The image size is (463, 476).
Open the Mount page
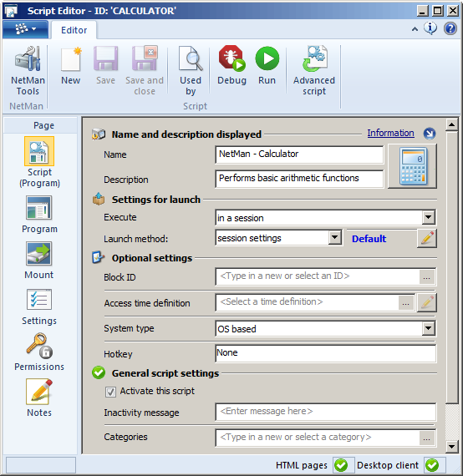point(39,261)
